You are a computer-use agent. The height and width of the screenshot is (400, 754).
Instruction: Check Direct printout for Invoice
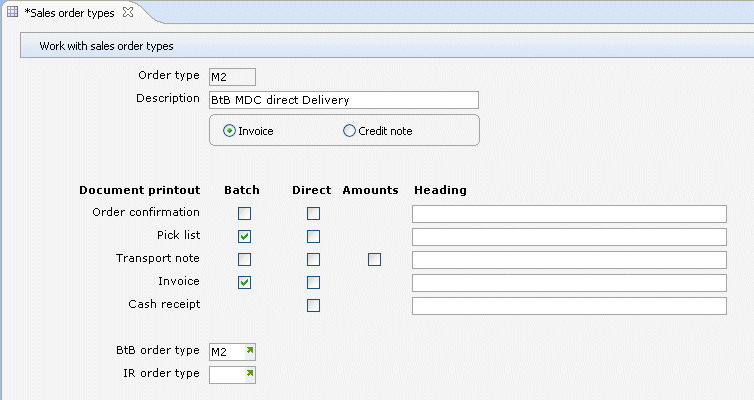pyautogui.click(x=313, y=282)
